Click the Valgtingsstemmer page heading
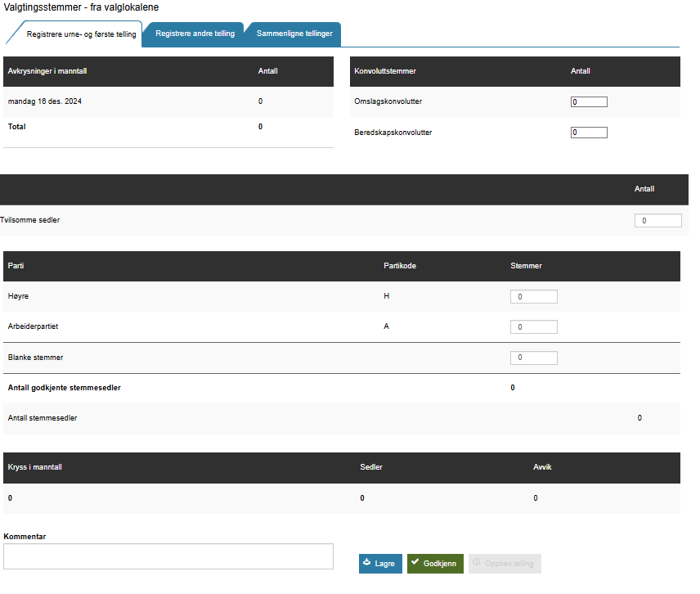 pos(81,7)
